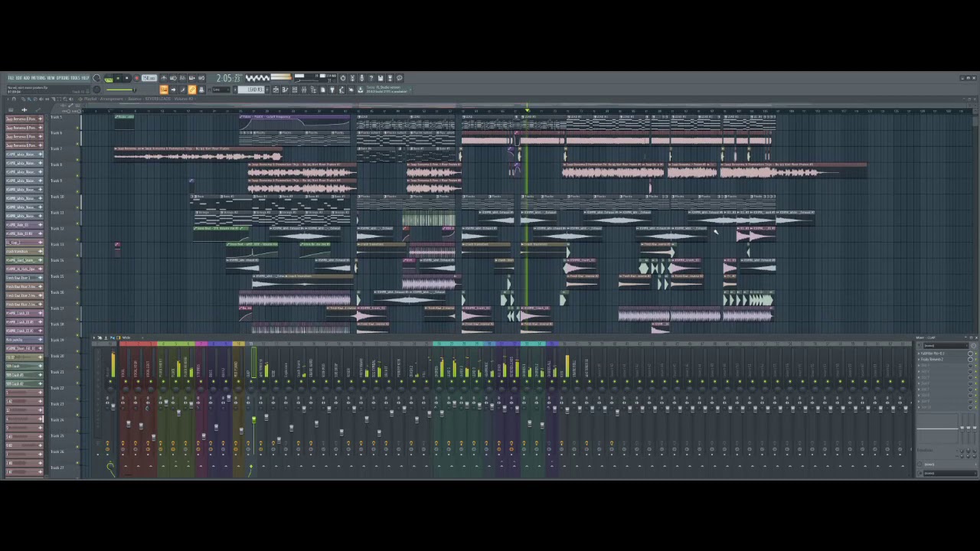This screenshot has height=551, width=980.
Task: Click the Stop button in transport
Action: click(x=126, y=78)
